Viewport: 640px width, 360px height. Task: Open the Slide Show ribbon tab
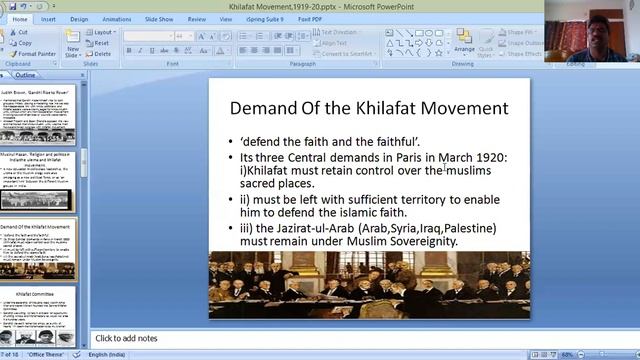tap(159, 19)
